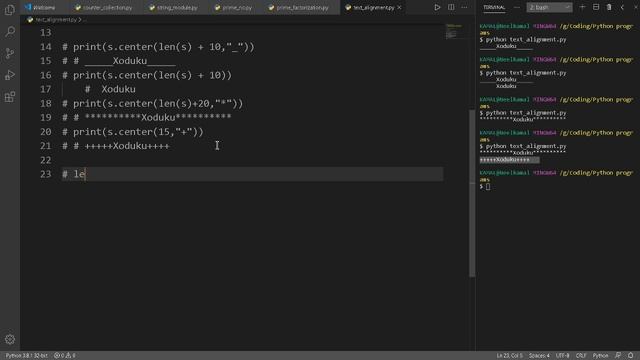The image size is (640, 360).
Task: Split the terminal pane
Action: coord(596,7)
